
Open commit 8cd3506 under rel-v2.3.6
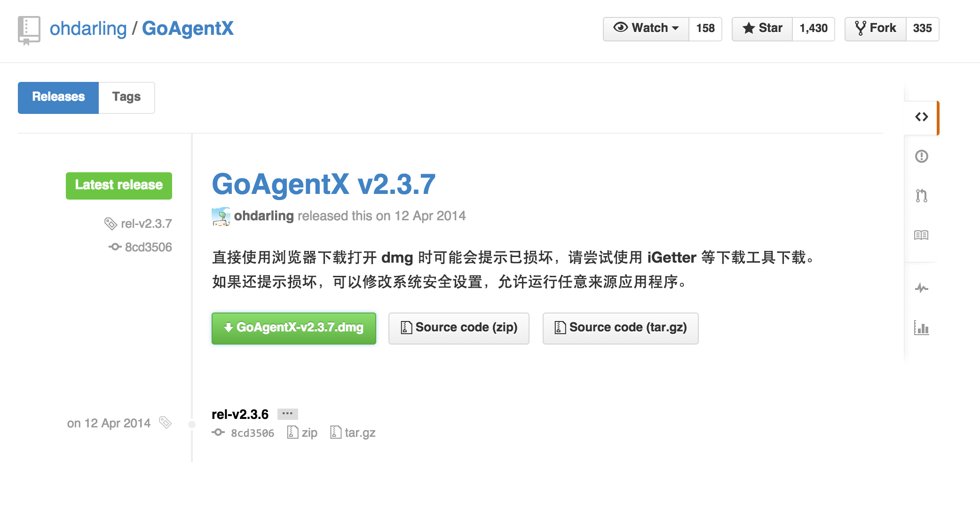tap(252, 433)
